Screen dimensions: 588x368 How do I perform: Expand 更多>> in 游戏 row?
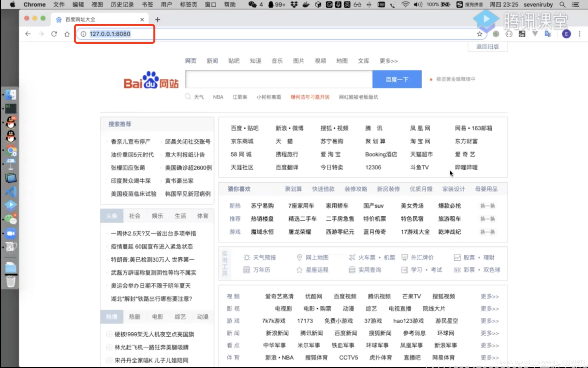pos(489,321)
